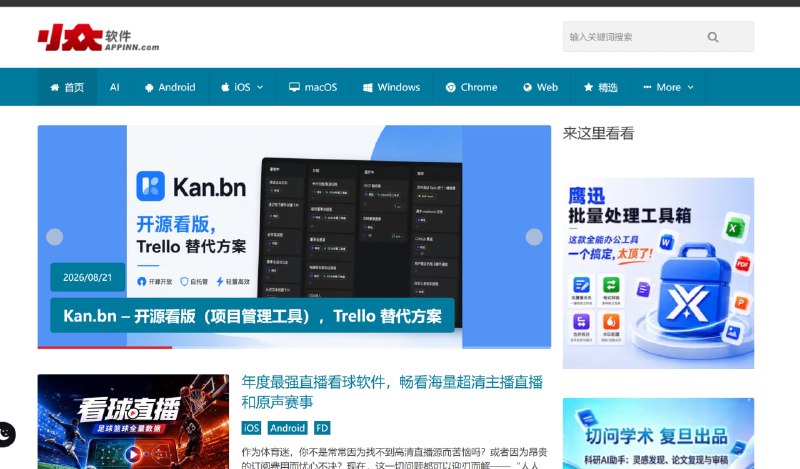
Task: Open the Android navigation menu item
Action: [170, 87]
